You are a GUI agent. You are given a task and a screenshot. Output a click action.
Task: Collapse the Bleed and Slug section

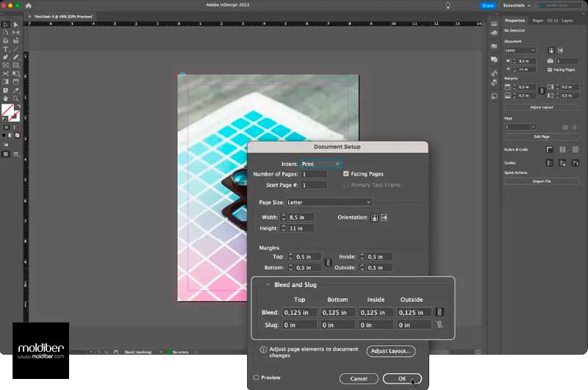pos(268,285)
